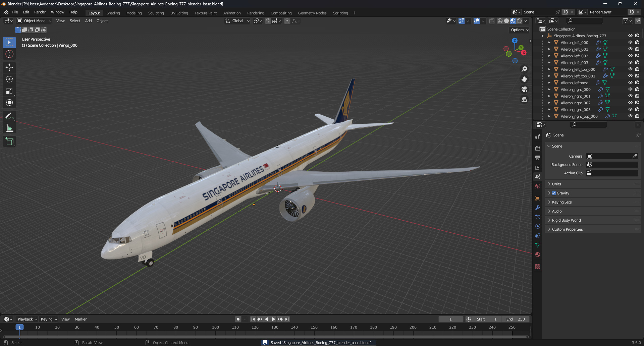Click the camera eyedropper icon
The height and width of the screenshot is (346, 644).
[x=635, y=156]
